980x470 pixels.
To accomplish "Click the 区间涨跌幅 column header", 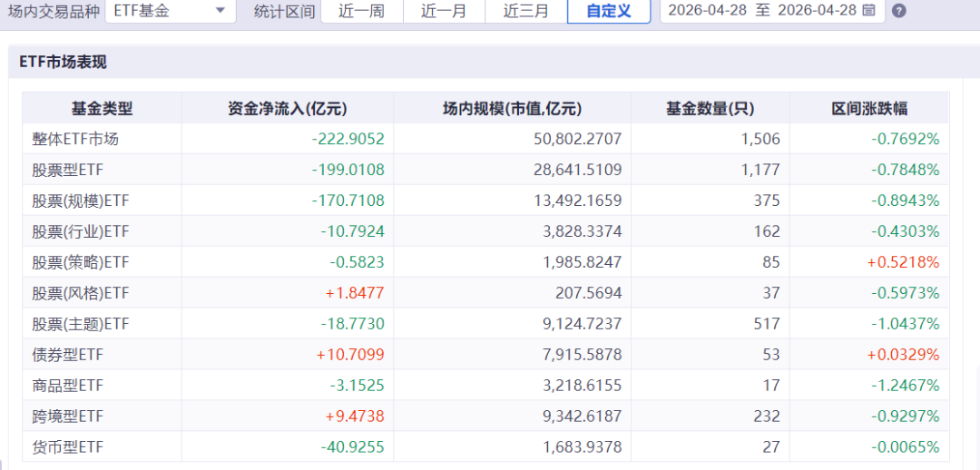I will coord(869,108).
